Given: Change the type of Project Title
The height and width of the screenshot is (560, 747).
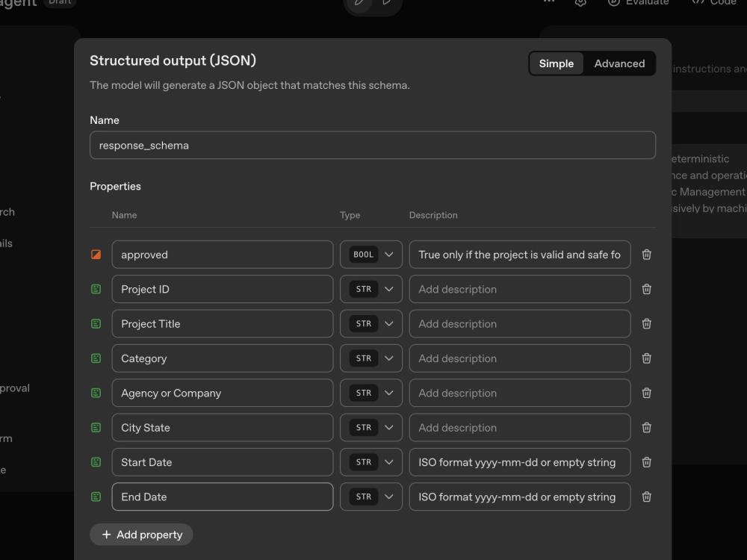Looking at the screenshot, I should click(x=371, y=324).
